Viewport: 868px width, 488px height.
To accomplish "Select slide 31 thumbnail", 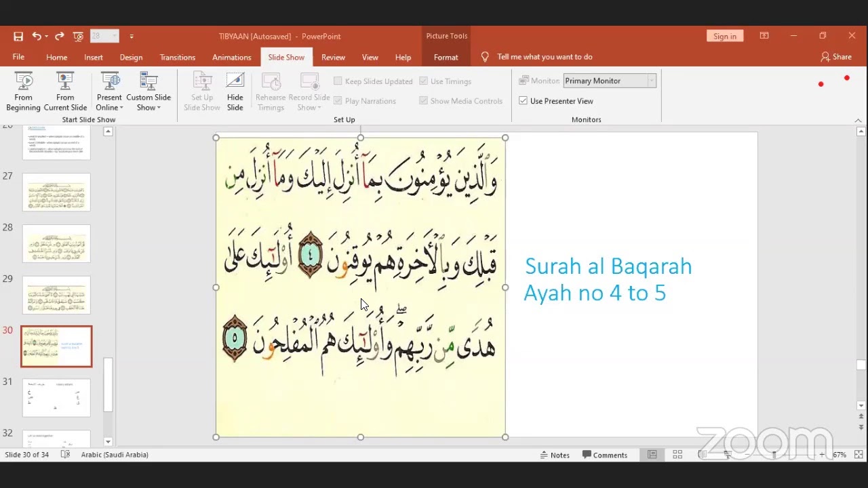I will [56, 398].
